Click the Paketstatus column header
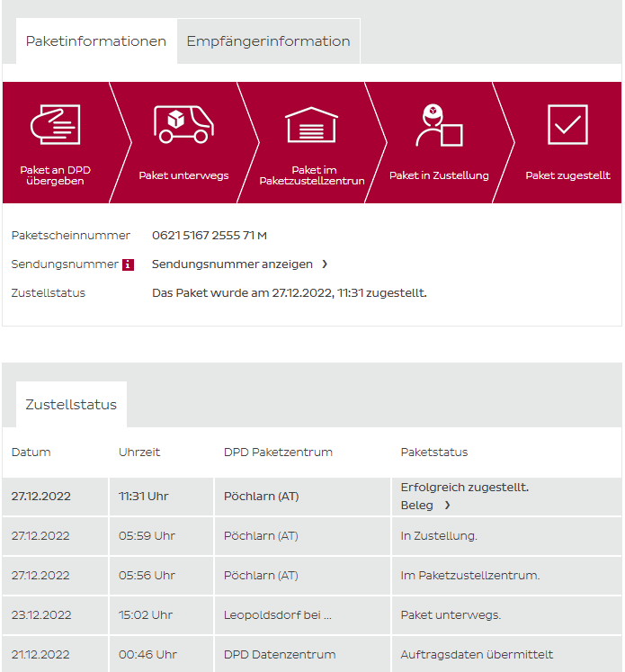This screenshot has height=672, width=625. [x=433, y=452]
